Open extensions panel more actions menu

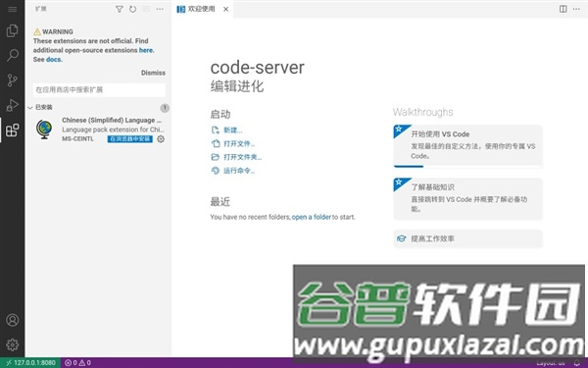coord(160,9)
